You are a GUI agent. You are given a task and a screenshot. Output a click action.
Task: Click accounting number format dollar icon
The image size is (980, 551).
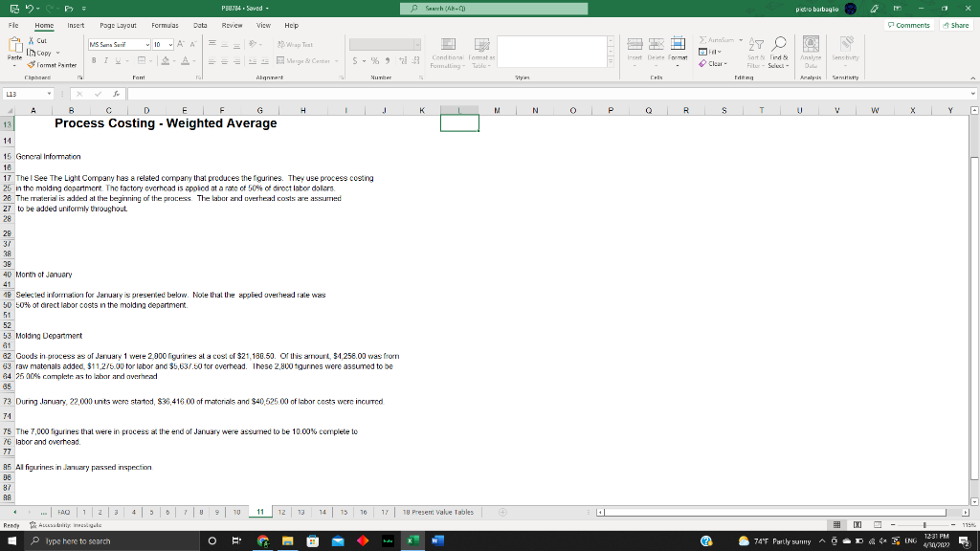click(x=355, y=60)
